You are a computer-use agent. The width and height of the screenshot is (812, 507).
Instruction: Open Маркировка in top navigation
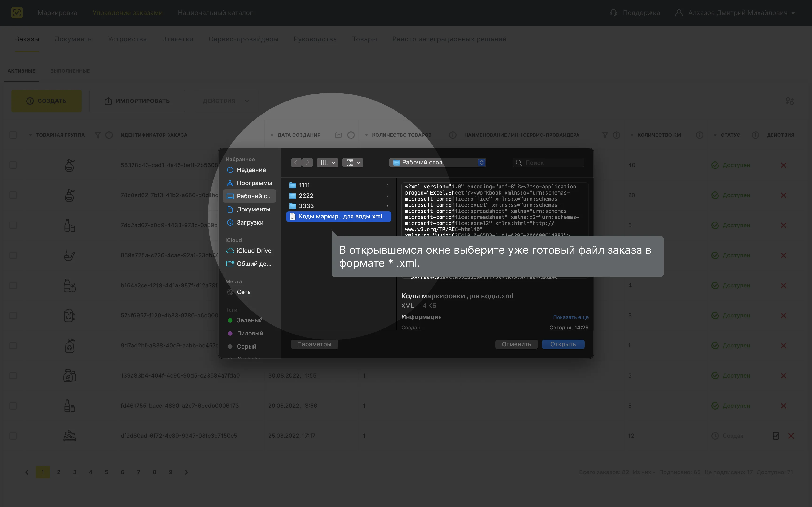57,13
